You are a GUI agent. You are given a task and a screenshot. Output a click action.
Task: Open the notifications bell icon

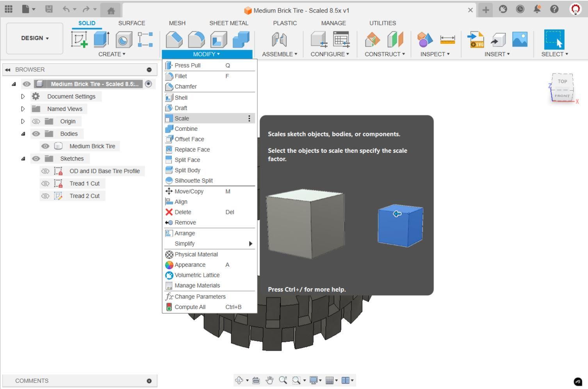pyautogui.click(x=537, y=9)
